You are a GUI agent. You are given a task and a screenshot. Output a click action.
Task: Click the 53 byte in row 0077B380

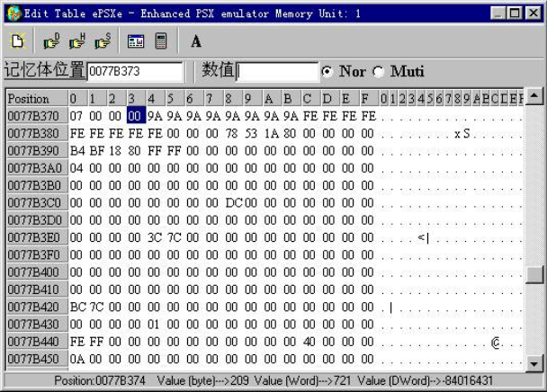pos(251,133)
